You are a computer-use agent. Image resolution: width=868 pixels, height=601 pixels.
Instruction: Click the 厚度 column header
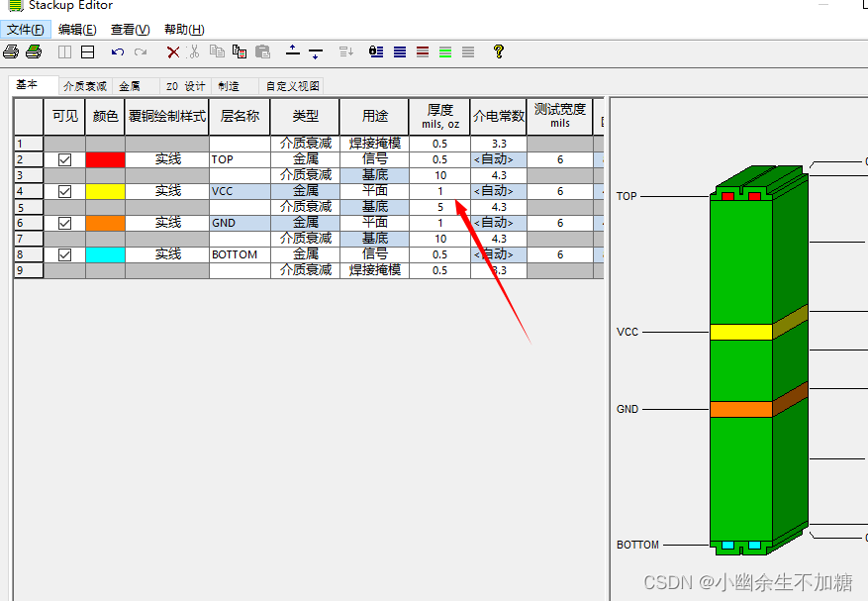pyautogui.click(x=439, y=116)
